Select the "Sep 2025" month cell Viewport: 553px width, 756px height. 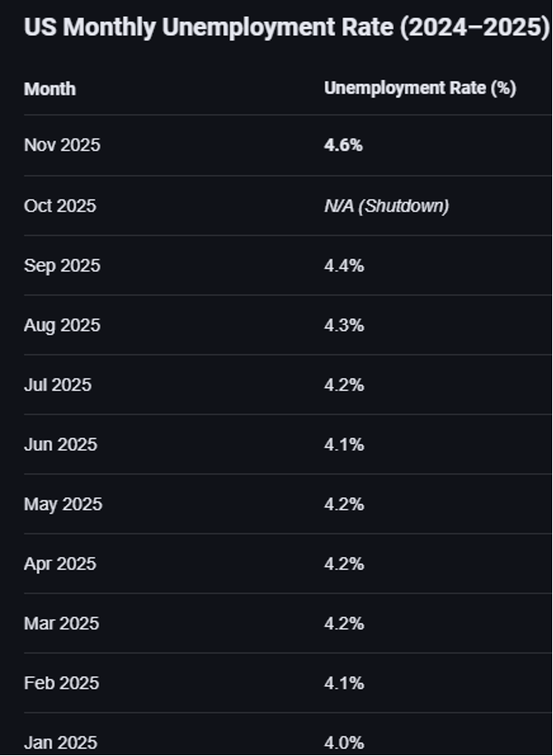point(62,266)
